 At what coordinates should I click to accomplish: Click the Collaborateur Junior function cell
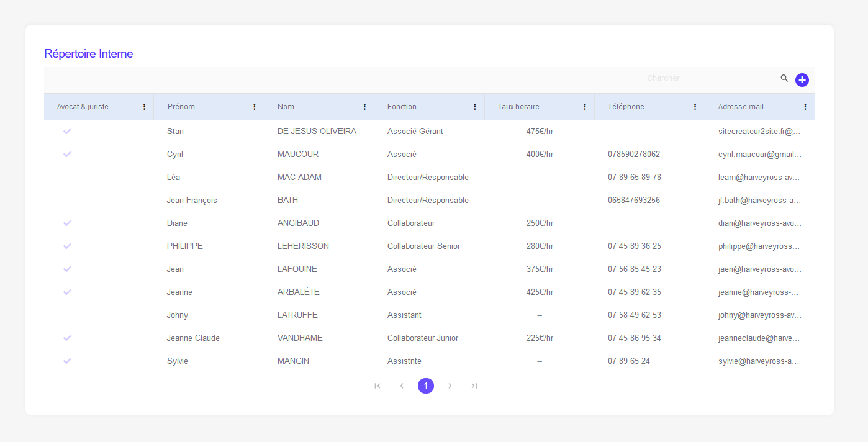pyautogui.click(x=423, y=338)
